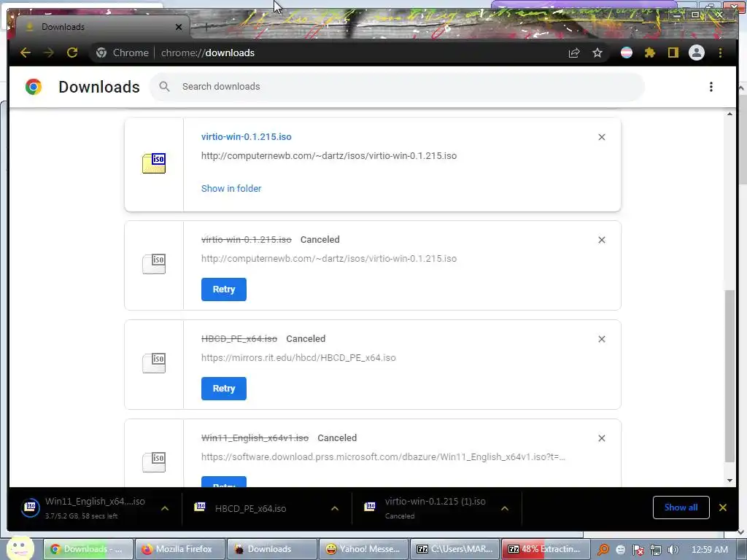This screenshot has height=560, width=747.
Task: Click the mirrors.rit.edu HBCD_PE_x64.iso URL
Action: (298, 357)
